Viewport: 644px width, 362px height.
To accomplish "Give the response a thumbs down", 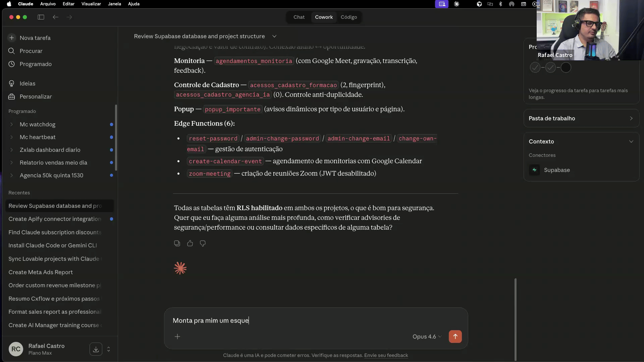I will [203, 243].
